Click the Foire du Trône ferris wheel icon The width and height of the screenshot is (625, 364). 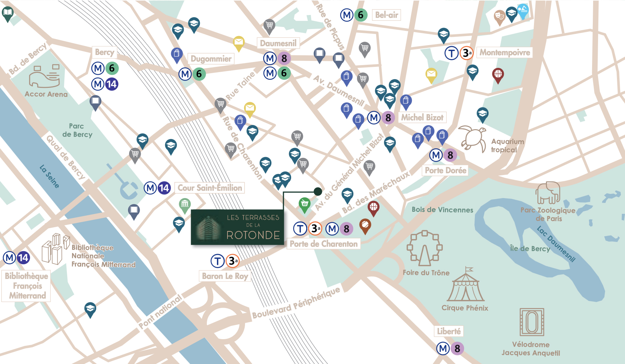pos(424,248)
